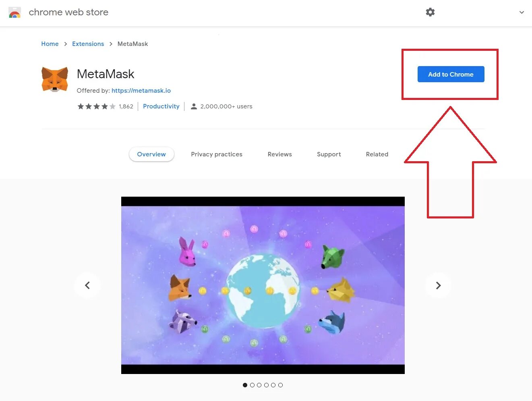Select the Overview tab

(151, 154)
